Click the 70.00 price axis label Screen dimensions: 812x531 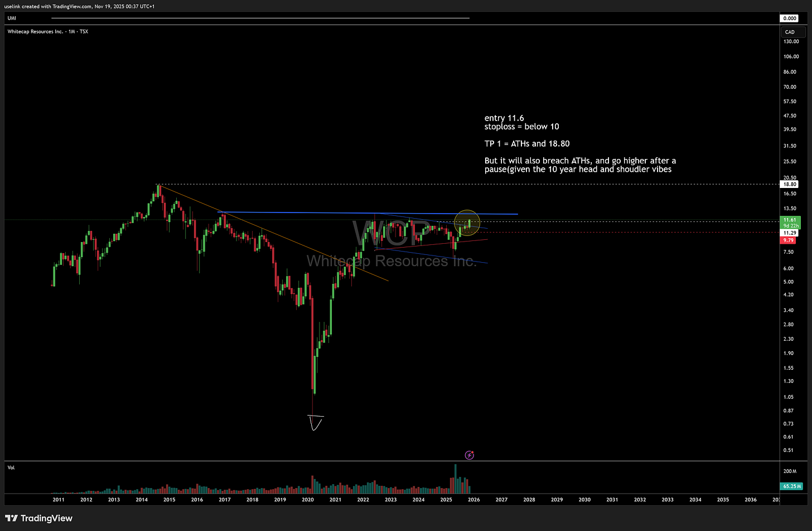pos(790,87)
